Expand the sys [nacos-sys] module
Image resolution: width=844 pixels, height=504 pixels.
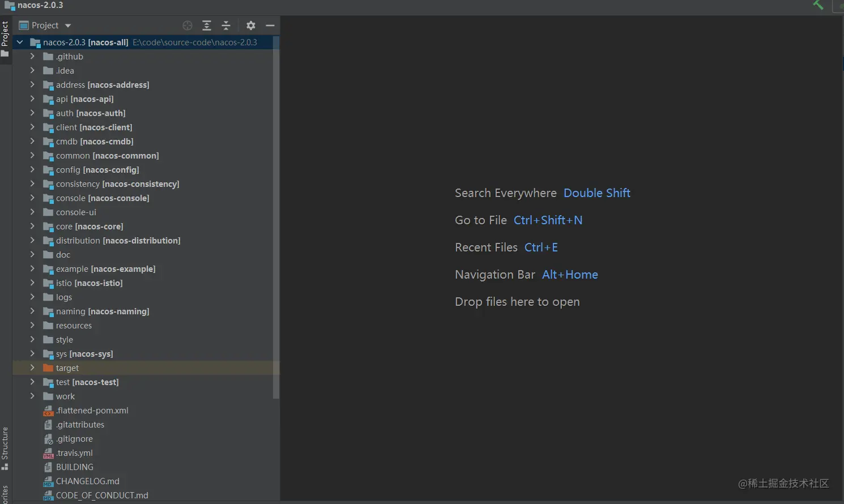click(x=32, y=354)
